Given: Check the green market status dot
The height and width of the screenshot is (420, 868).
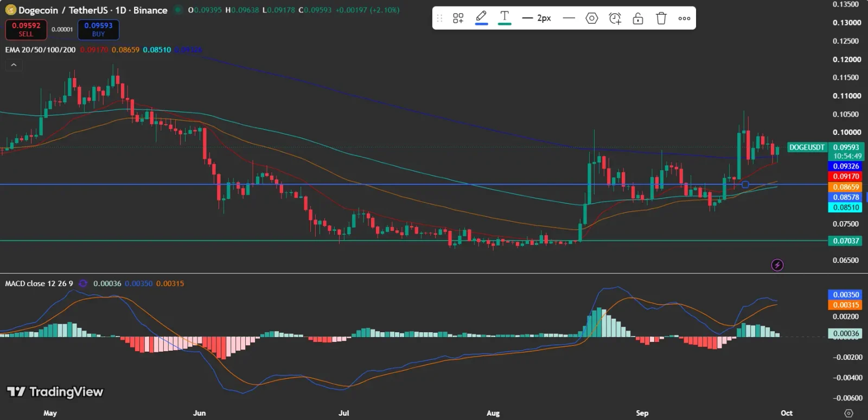Looking at the screenshot, I should (177, 10).
